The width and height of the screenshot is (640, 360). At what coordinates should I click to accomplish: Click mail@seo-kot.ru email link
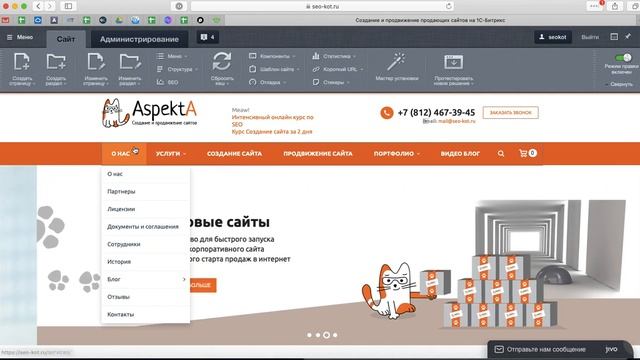point(457,121)
